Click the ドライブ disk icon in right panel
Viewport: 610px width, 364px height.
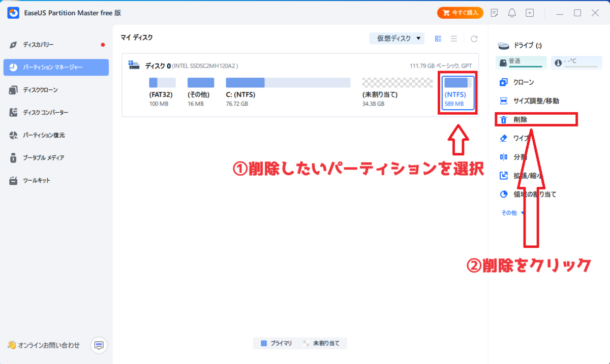pos(504,46)
